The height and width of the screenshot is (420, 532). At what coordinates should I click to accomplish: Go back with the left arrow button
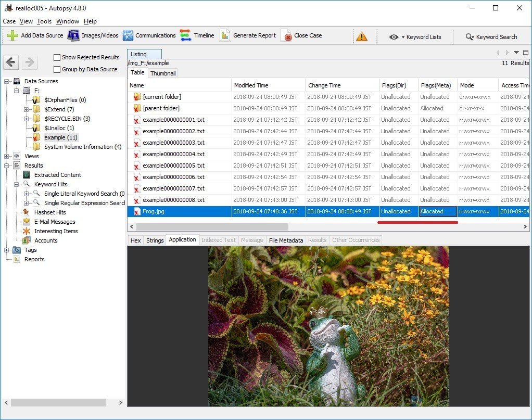11,62
